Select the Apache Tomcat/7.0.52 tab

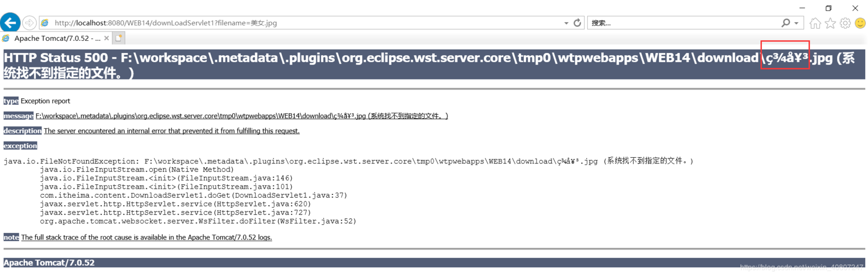[x=56, y=38]
